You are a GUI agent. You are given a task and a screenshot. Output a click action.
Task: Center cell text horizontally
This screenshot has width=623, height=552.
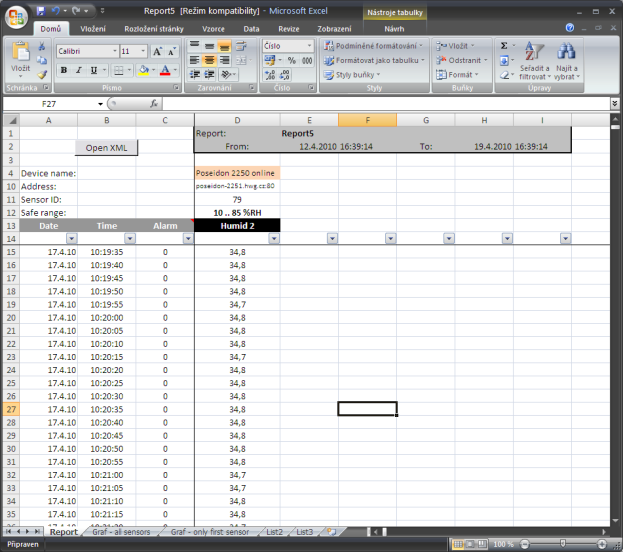coord(209,60)
